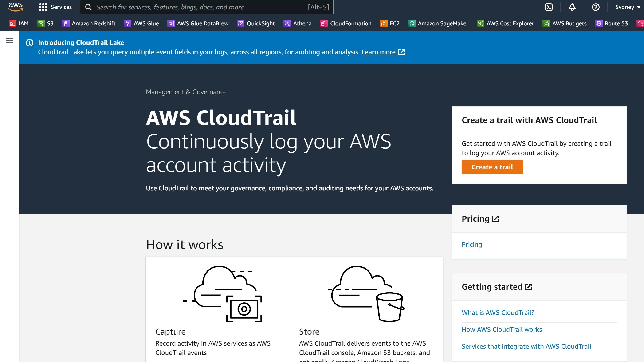Open the S3 favorites shortcut
The height and width of the screenshot is (362, 644).
pos(46,23)
